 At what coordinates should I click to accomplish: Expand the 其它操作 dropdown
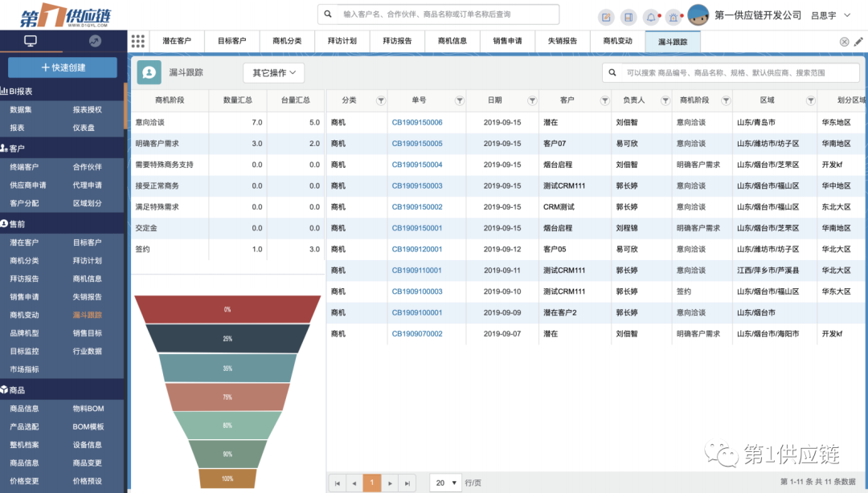point(273,72)
